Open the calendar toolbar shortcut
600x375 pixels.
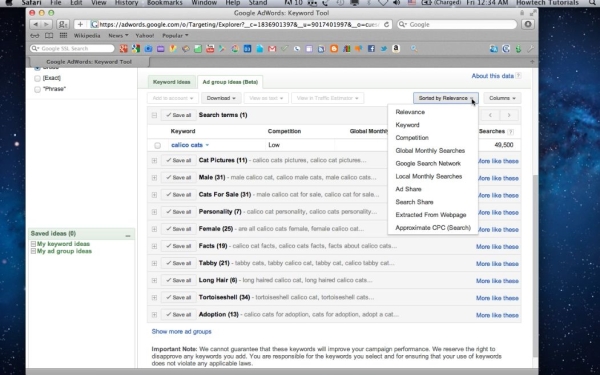[247, 49]
